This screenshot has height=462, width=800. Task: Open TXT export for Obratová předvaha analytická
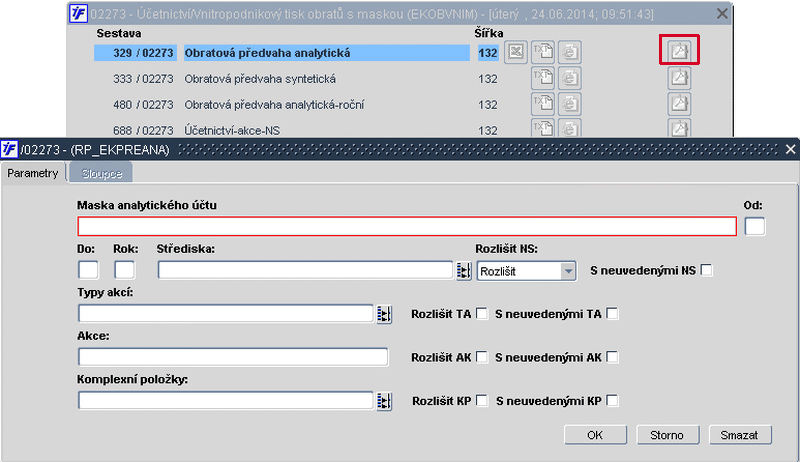coord(543,52)
